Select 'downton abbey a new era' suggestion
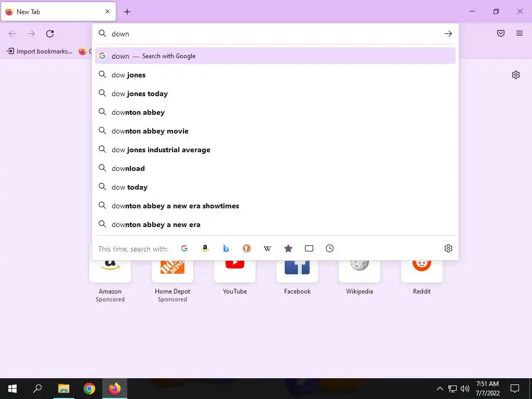This screenshot has width=532, height=399. [x=275, y=224]
